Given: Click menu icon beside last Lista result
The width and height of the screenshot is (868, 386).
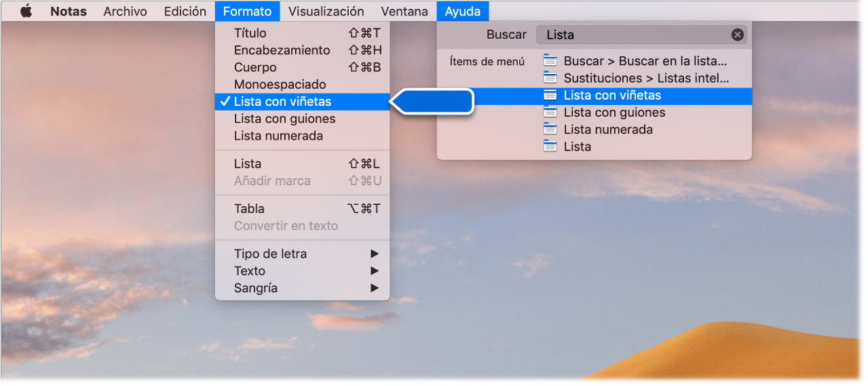Looking at the screenshot, I should point(550,147).
